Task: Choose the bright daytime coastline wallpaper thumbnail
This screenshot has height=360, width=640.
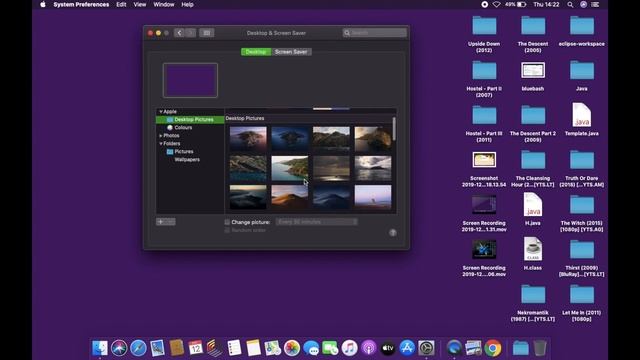Action: 290,168
